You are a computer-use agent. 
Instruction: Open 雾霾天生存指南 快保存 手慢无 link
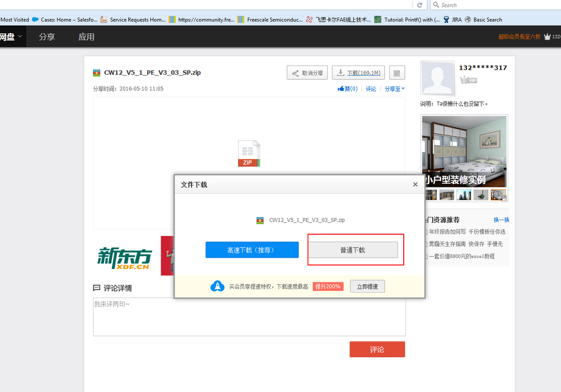coord(466,244)
